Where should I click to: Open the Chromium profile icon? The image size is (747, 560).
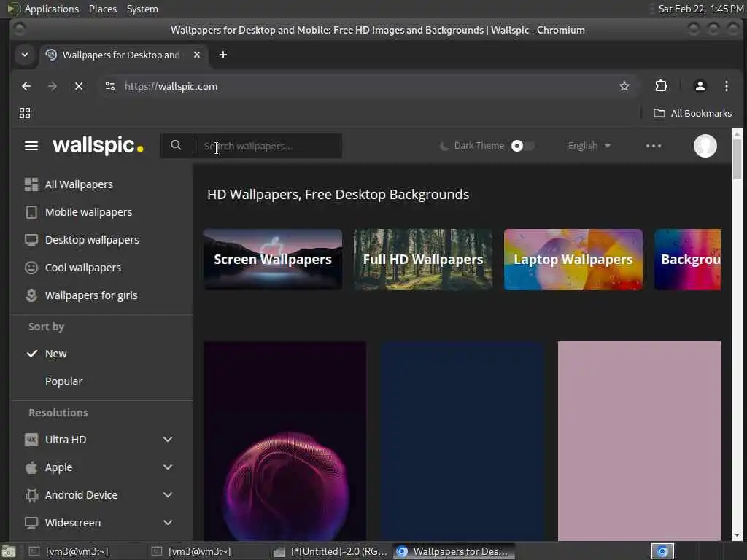pos(700,86)
